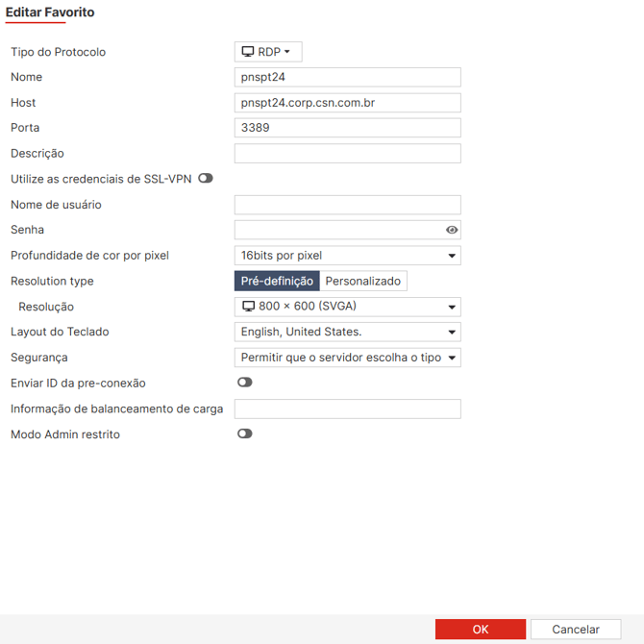The width and height of the screenshot is (644, 644).
Task: Focus the Host text field
Action: point(347,103)
